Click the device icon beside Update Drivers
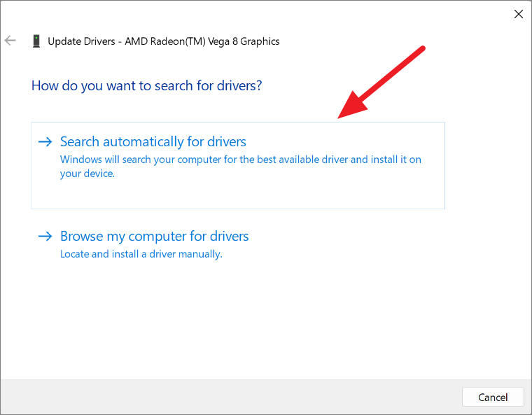This screenshot has width=532, height=415. 36,41
